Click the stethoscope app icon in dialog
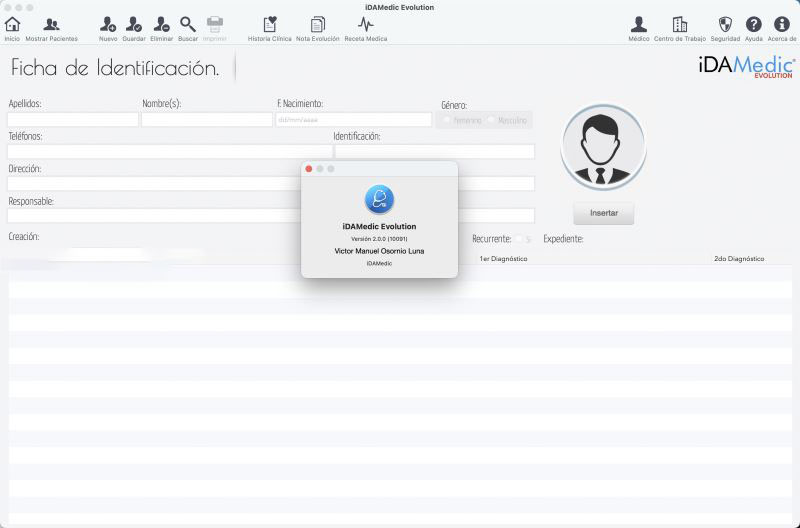800x528 pixels. [379, 199]
